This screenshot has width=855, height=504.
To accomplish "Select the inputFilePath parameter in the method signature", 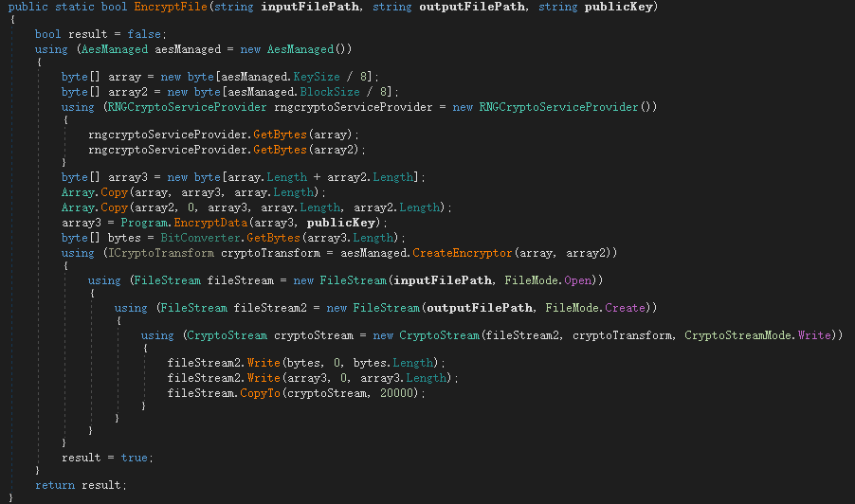I will pyautogui.click(x=310, y=7).
